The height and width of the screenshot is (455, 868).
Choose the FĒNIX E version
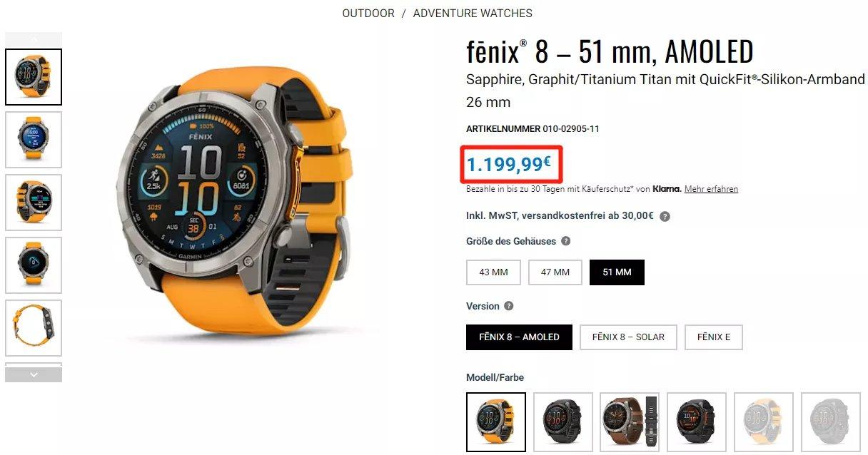[x=714, y=337]
